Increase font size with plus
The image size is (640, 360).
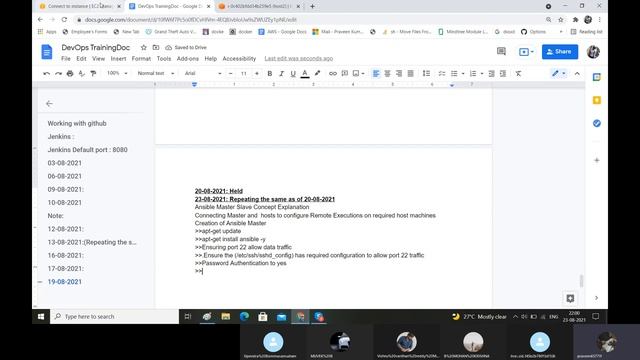pos(257,73)
